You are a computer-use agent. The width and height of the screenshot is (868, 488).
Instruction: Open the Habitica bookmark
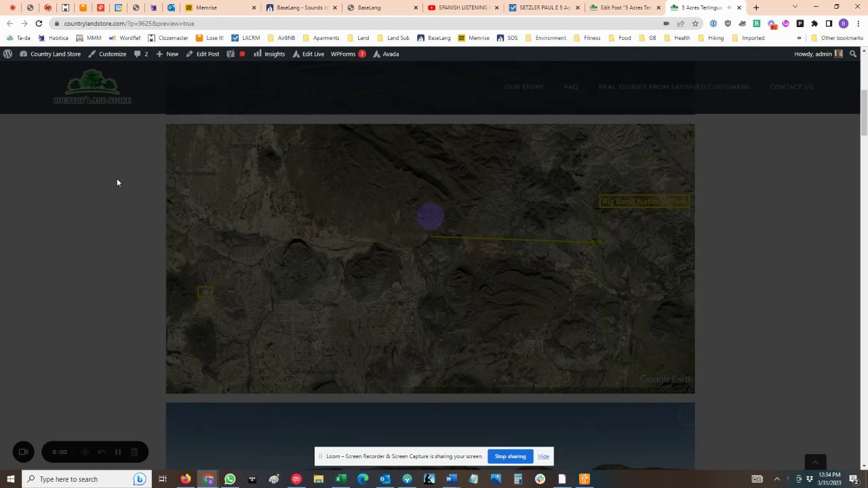[x=53, y=38]
